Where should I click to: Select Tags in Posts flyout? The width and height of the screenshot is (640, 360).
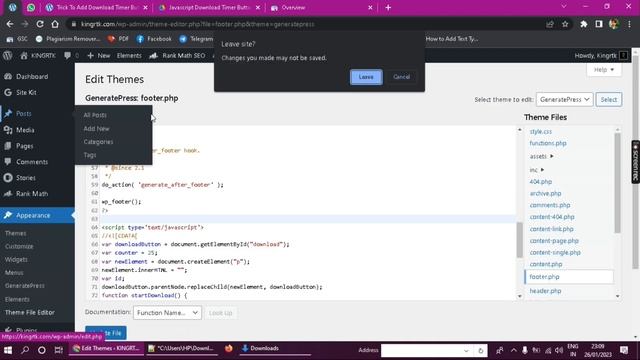[90, 155]
